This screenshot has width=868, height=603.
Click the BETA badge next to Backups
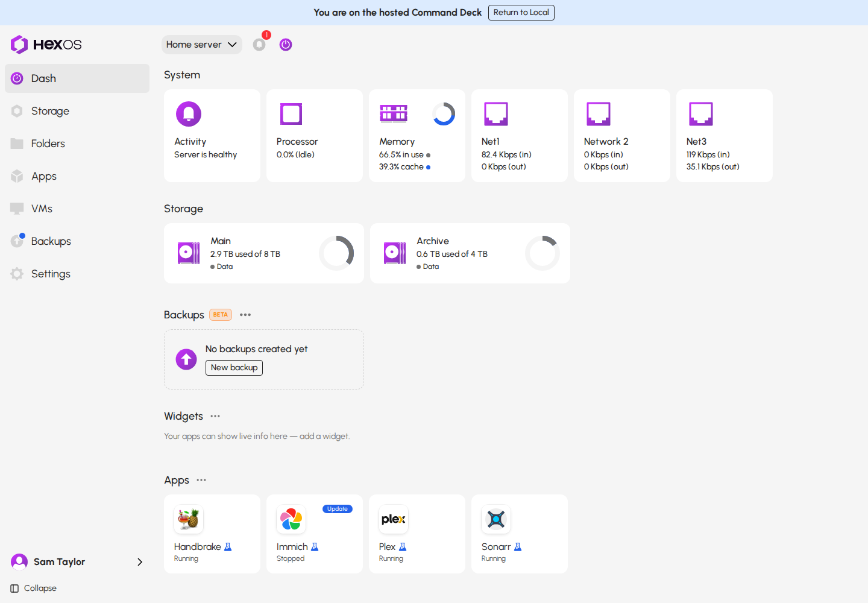click(221, 315)
